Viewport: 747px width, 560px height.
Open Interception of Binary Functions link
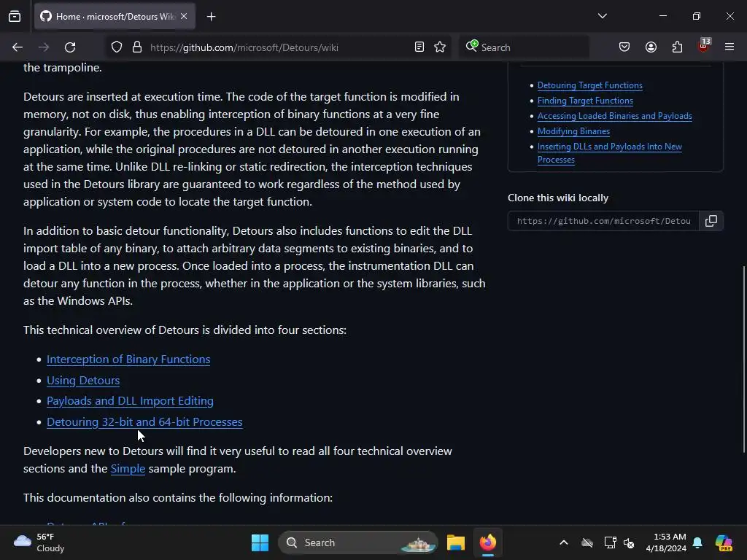pos(128,359)
